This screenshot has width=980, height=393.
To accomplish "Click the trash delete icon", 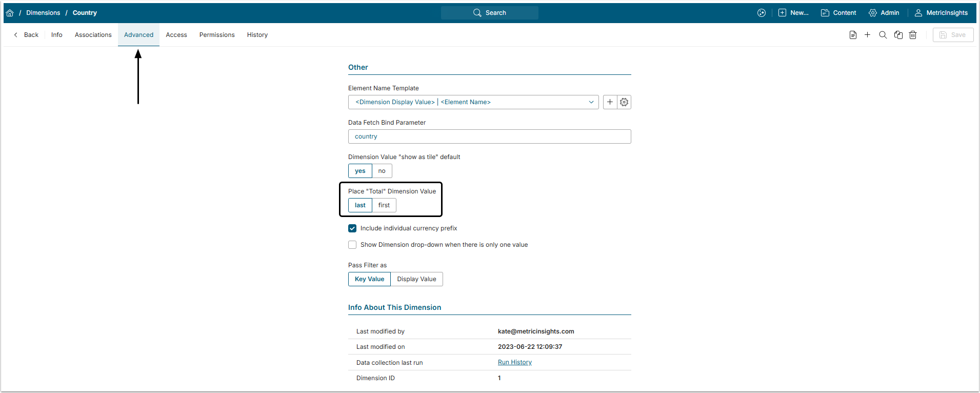I will pos(913,35).
